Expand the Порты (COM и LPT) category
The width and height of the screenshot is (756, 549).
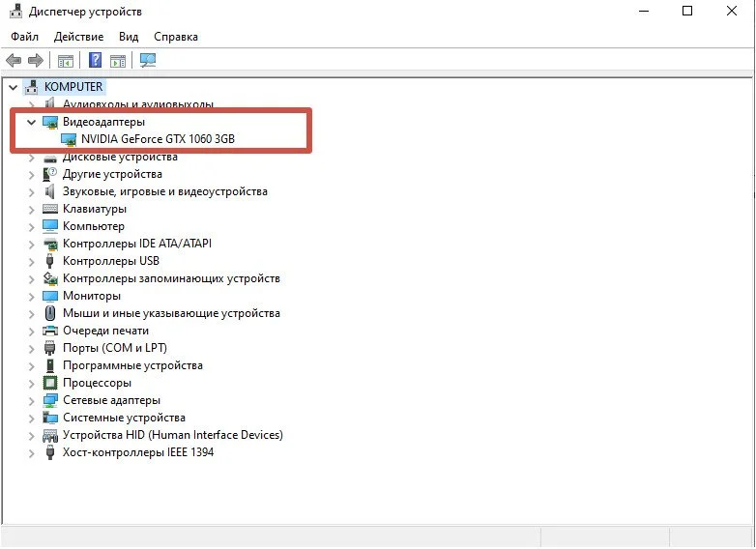(31, 349)
